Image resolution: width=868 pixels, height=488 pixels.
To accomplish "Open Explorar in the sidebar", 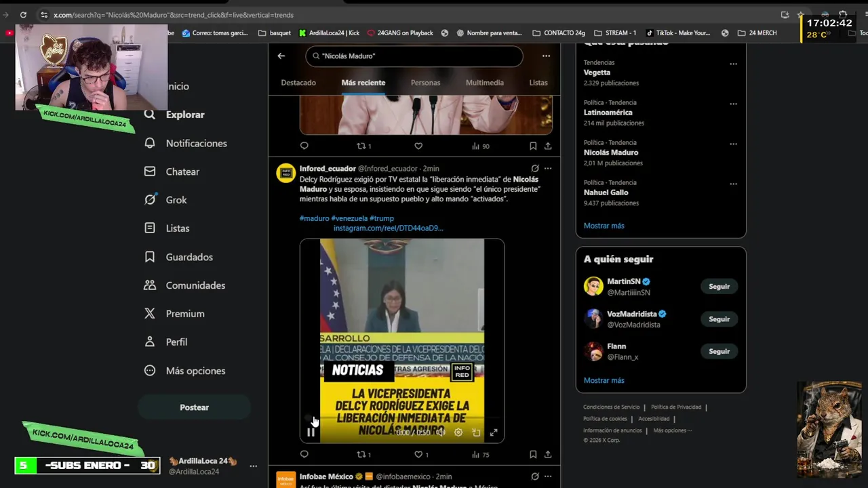I will (175, 115).
